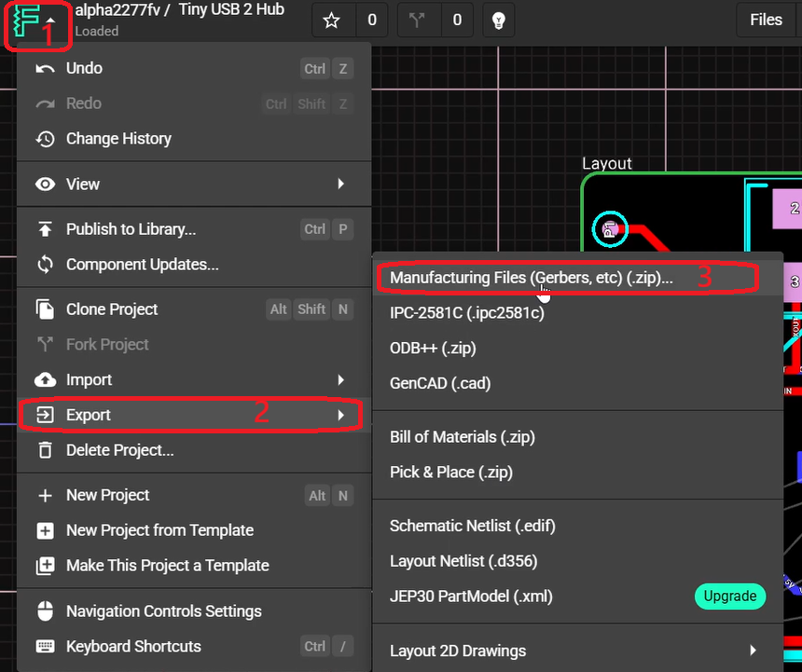
Task: Export IPC-2581C (.ipc2581c) file
Action: (x=578, y=313)
